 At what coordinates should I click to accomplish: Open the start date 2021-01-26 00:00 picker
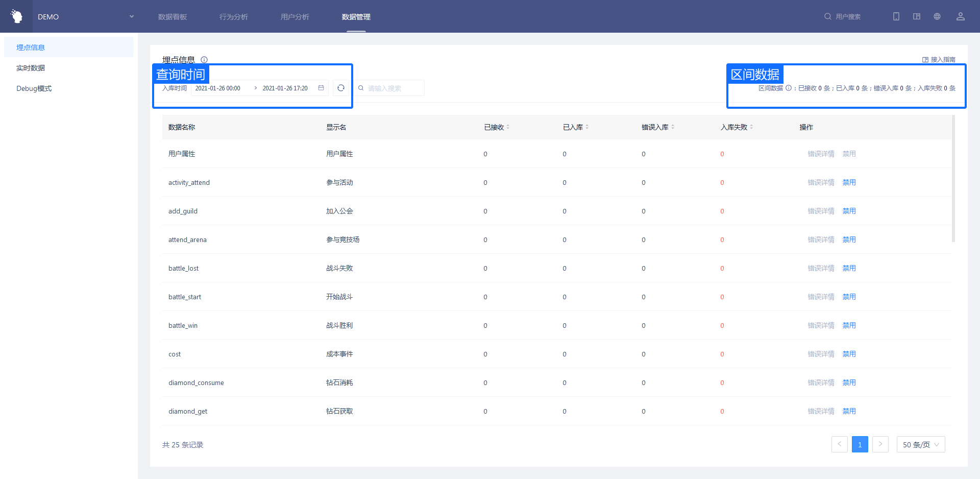coord(218,88)
